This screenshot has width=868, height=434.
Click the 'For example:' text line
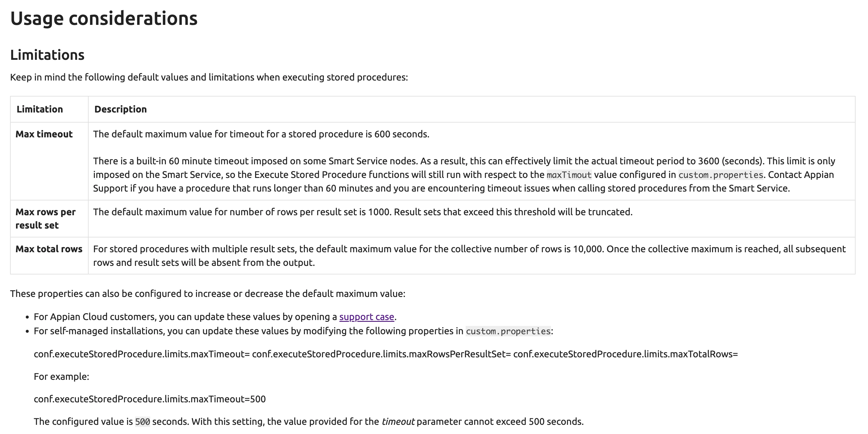(61, 377)
